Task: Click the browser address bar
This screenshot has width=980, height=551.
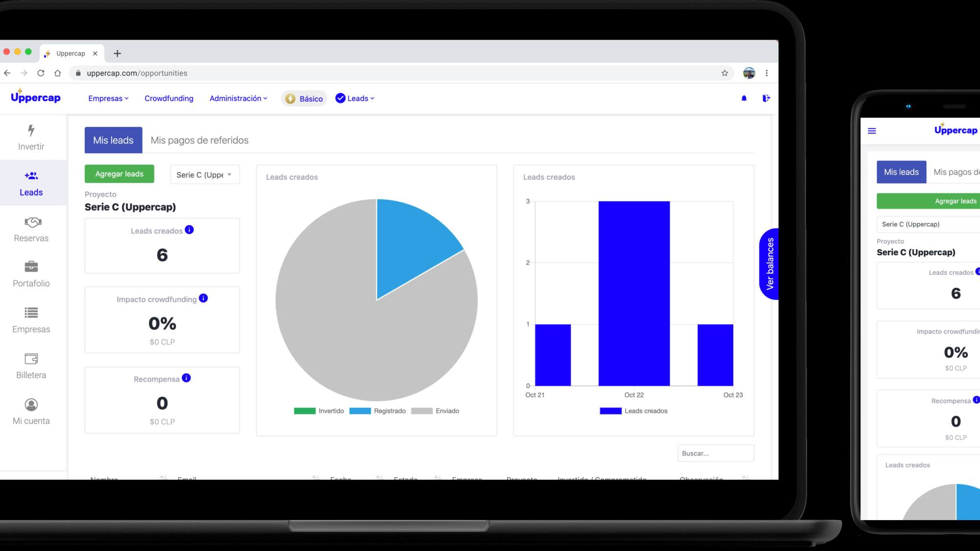Action: [401, 73]
